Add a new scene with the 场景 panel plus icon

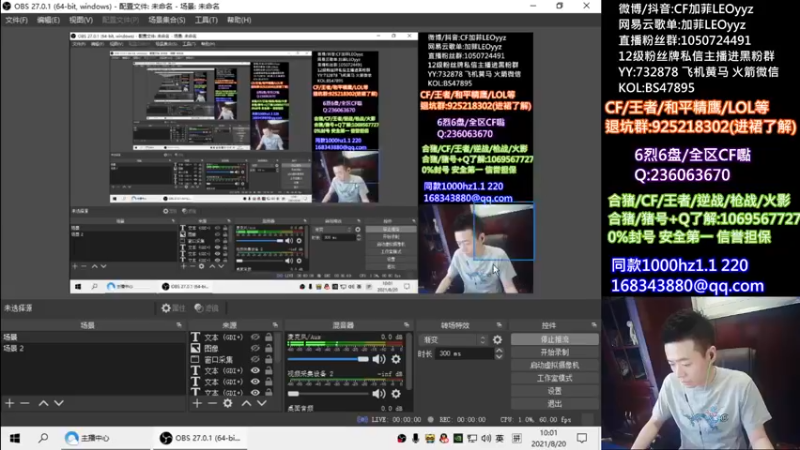point(10,403)
